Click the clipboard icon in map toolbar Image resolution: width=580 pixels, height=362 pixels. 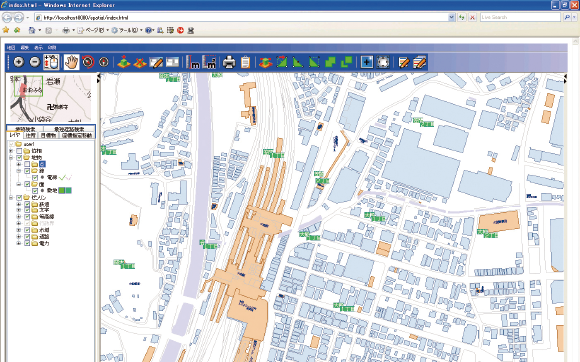click(x=245, y=62)
